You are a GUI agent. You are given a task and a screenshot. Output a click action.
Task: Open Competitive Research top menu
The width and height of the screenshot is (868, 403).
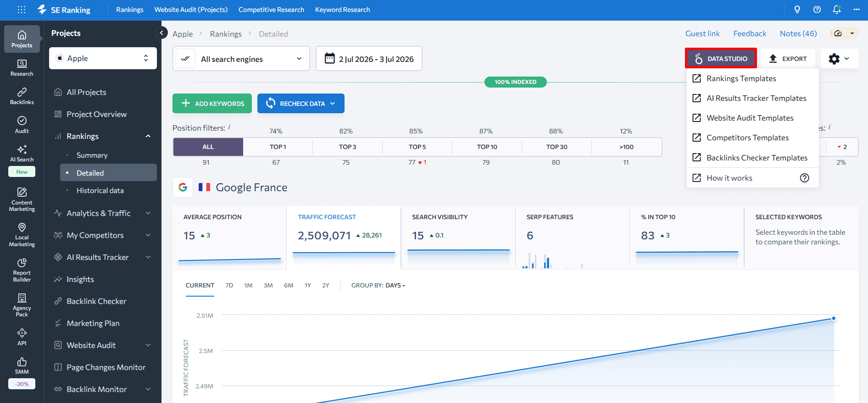tap(271, 10)
